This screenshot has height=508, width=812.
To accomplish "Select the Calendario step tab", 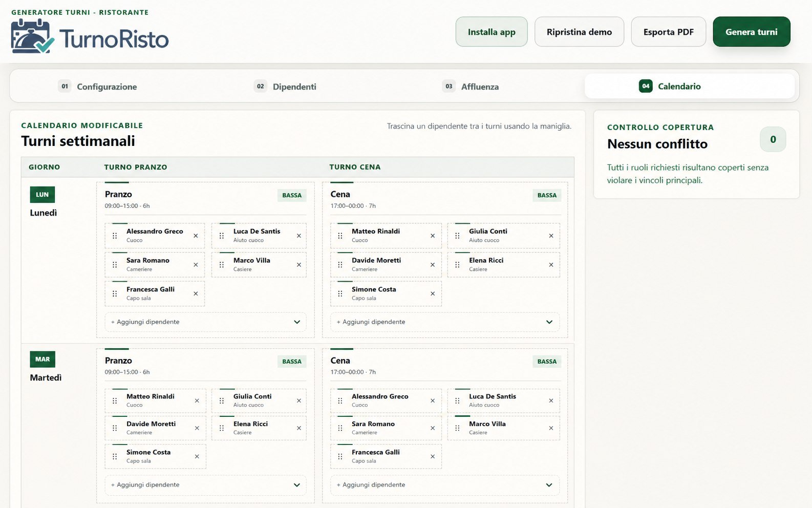I will [x=690, y=86].
